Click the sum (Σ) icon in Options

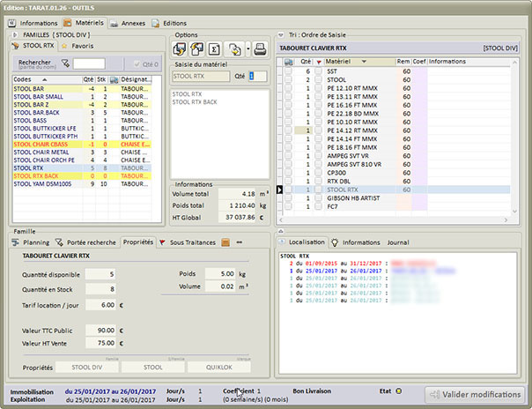216,48
